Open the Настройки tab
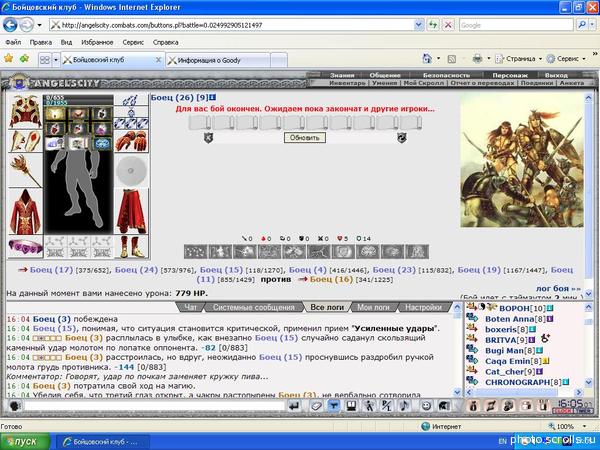The height and width of the screenshot is (450, 600). tap(423, 307)
